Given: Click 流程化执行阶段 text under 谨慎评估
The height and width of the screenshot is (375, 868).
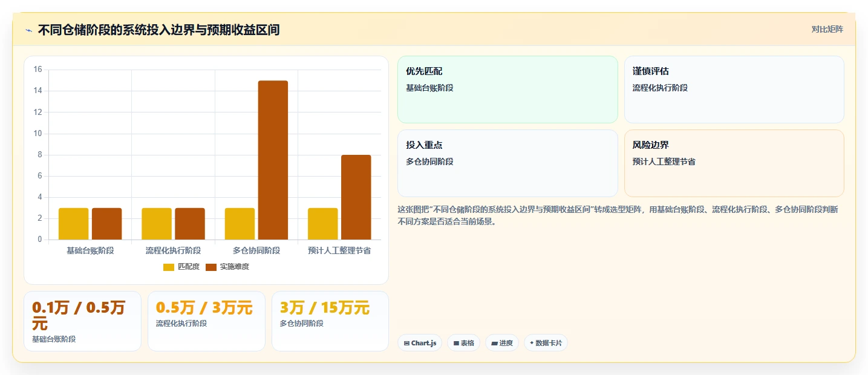Looking at the screenshot, I should [660, 88].
